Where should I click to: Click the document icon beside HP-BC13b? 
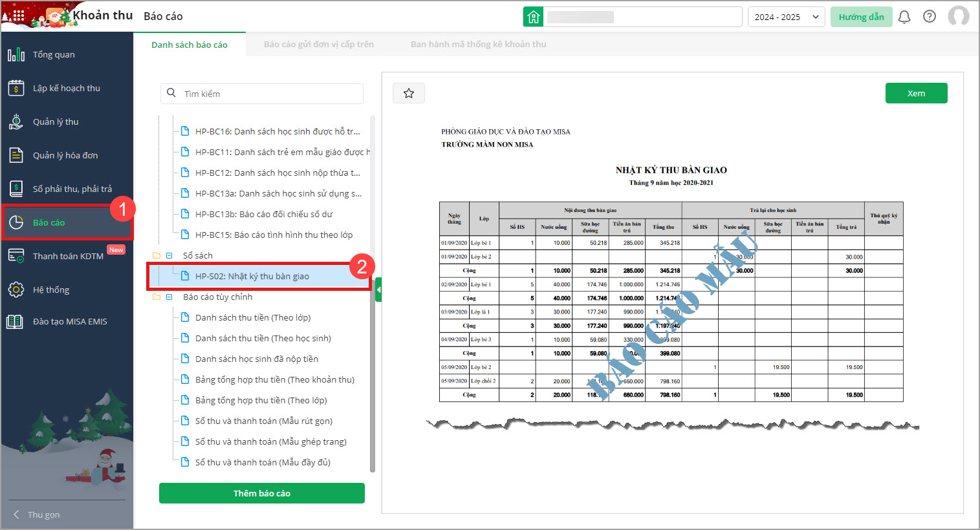(185, 214)
